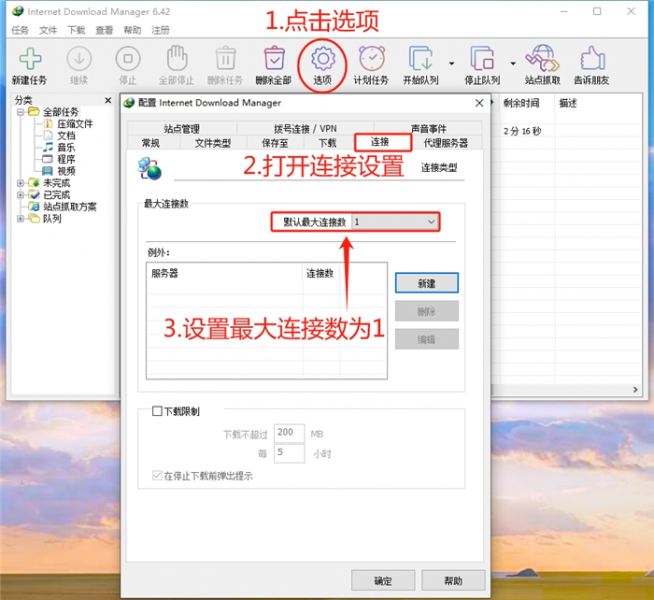The image size is (654, 600).
Task: Select the 视频 category in the tree
Action: pos(66,171)
